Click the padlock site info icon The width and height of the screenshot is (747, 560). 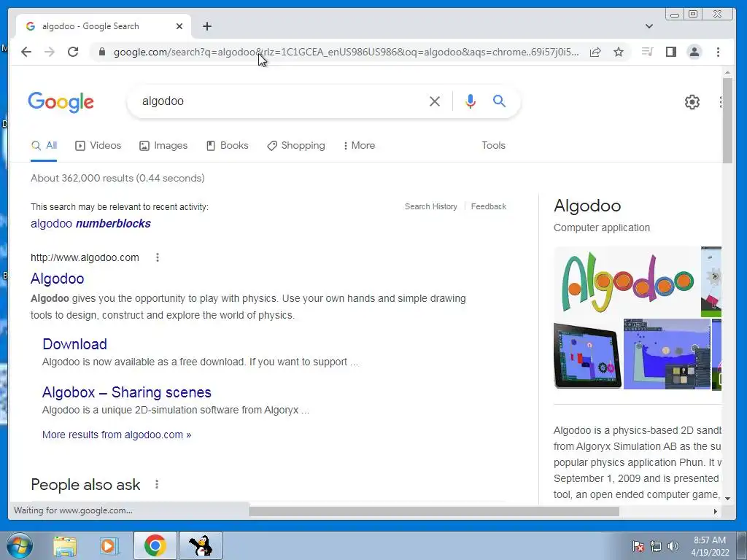click(x=101, y=52)
